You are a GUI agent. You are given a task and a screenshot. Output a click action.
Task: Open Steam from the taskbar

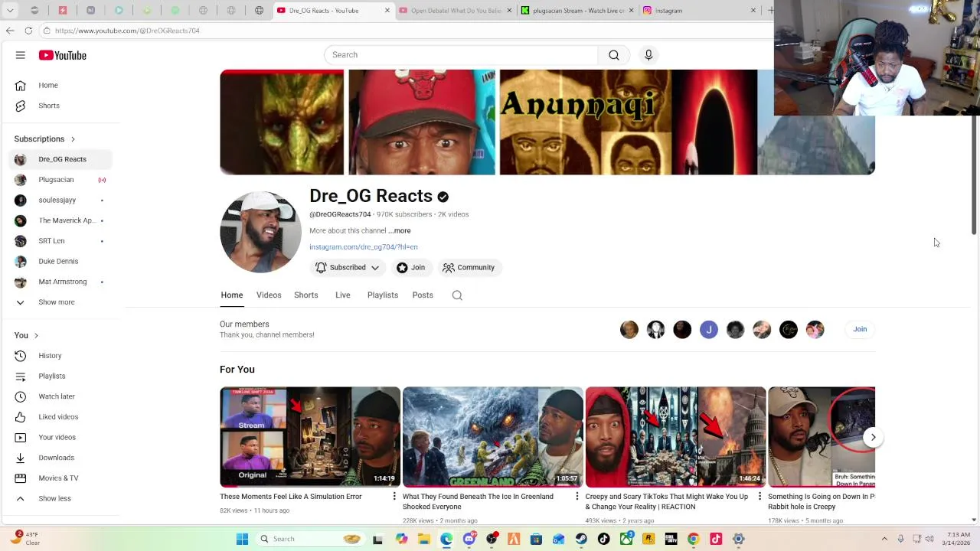point(581,539)
